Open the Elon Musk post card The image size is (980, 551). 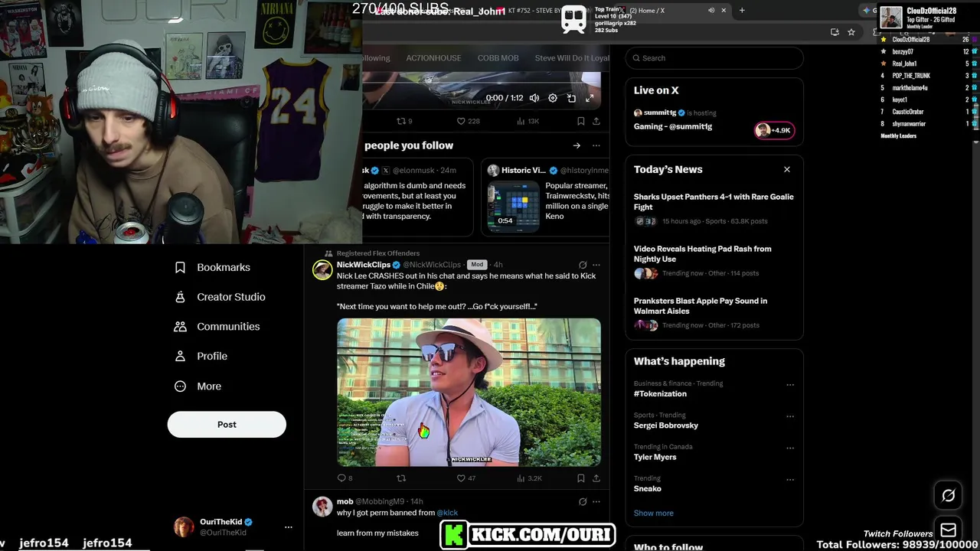[x=417, y=197]
